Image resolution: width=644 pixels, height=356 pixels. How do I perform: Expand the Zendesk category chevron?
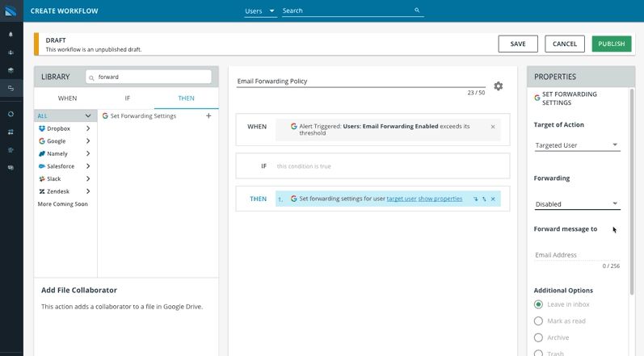click(88, 191)
